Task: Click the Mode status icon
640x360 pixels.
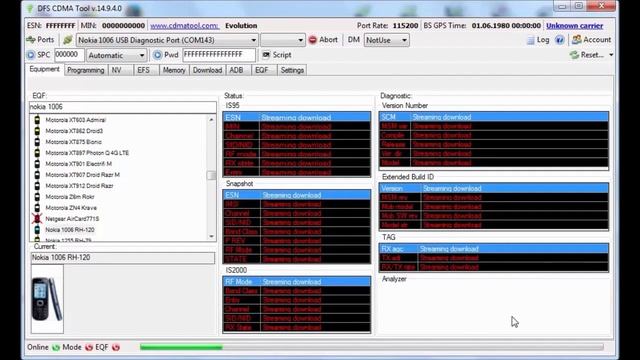Action: [89, 347]
